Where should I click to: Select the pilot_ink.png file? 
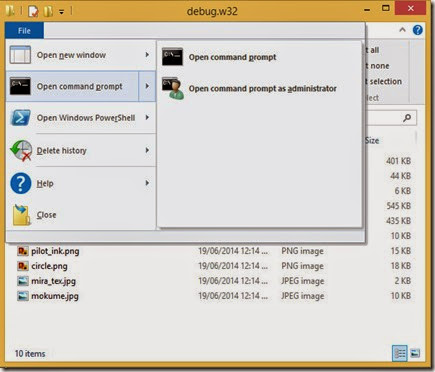coord(55,251)
